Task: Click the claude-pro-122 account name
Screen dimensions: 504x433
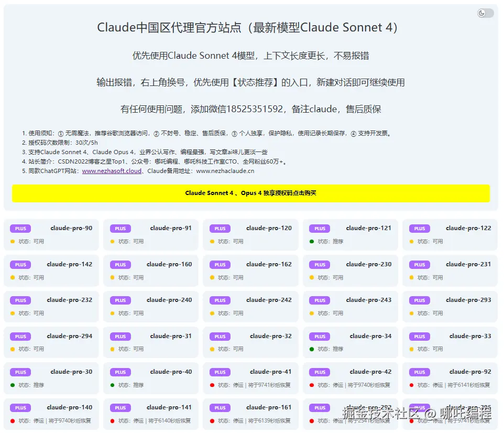Action: point(468,228)
